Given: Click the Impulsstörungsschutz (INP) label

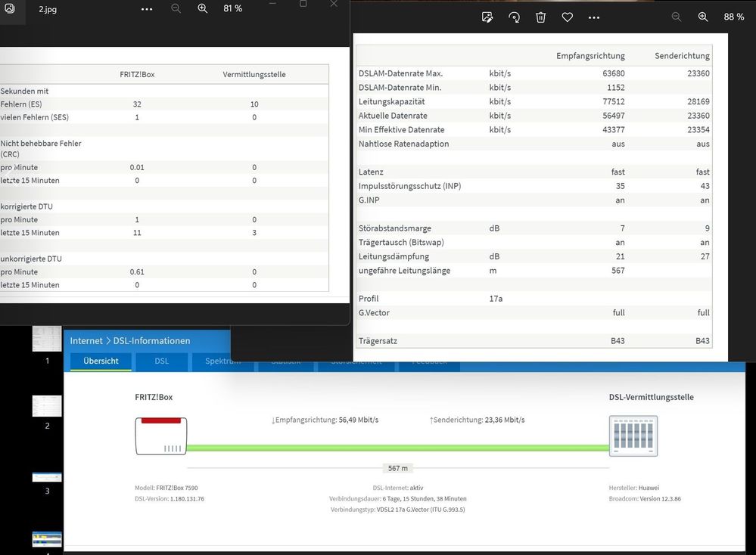Looking at the screenshot, I should pos(410,186).
